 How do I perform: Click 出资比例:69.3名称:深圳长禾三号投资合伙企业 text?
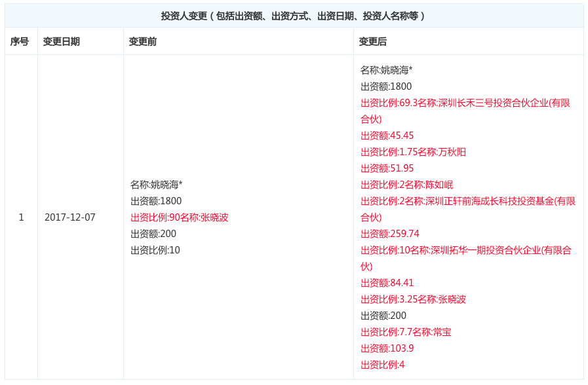465,111
